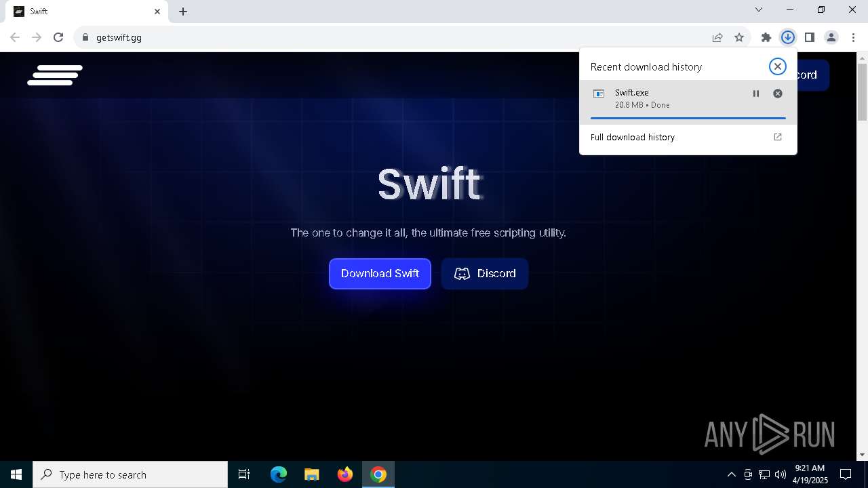Open a new tab with the plus button
868x488 pixels.
tap(183, 12)
